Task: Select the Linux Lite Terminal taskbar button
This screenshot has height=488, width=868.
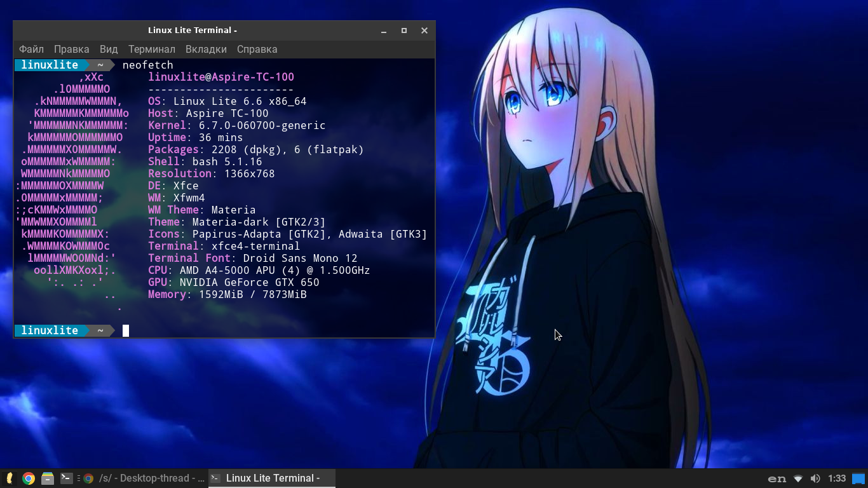Action: point(272,478)
